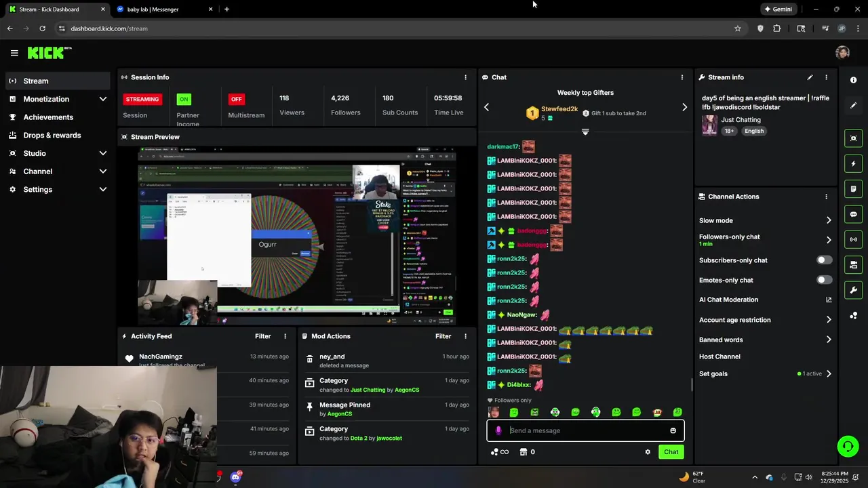Viewport: 868px width, 488px height.
Task: Select Stream in left sidebar
Action: [57, 81]
